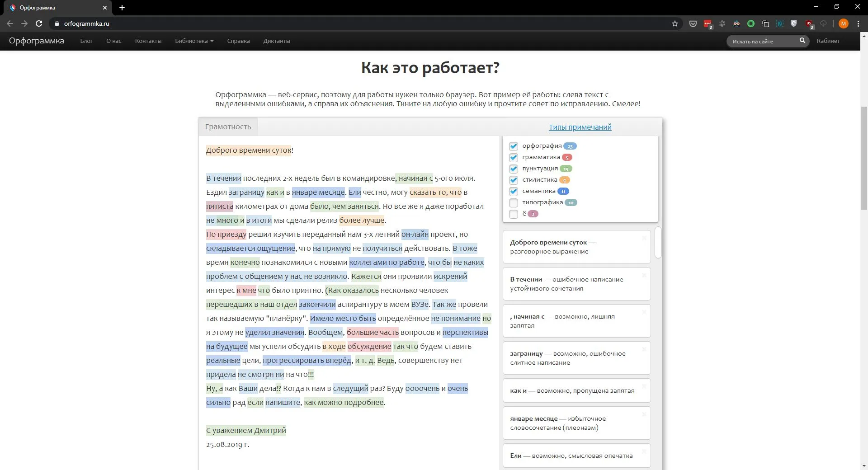The image size is (868, 470).
Task: Open the grey shield extension
Action: [x=794, y=23]
